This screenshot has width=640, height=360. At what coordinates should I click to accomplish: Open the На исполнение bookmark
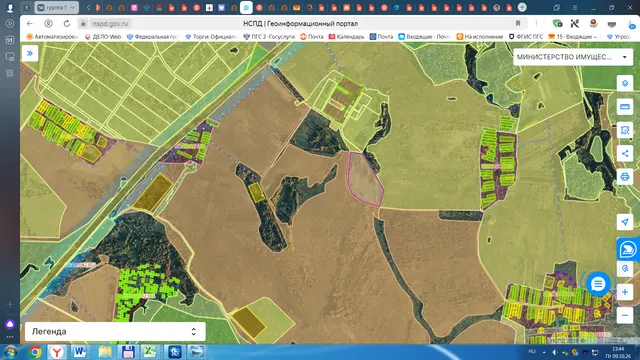(480, 37)
